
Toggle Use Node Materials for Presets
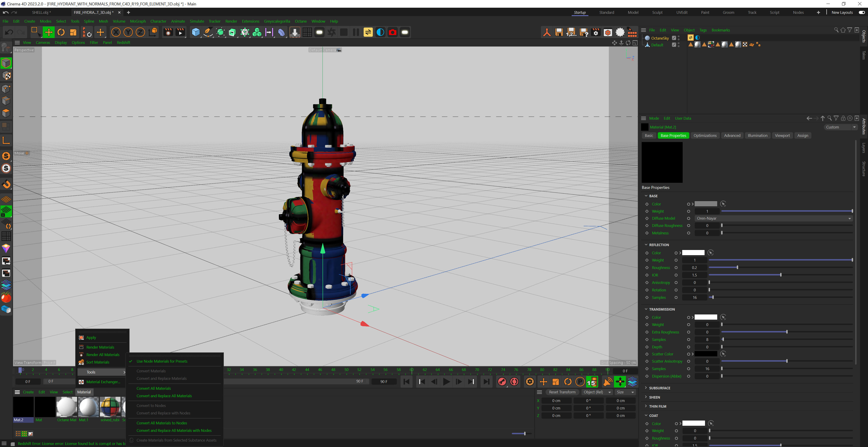click(162, 361)
